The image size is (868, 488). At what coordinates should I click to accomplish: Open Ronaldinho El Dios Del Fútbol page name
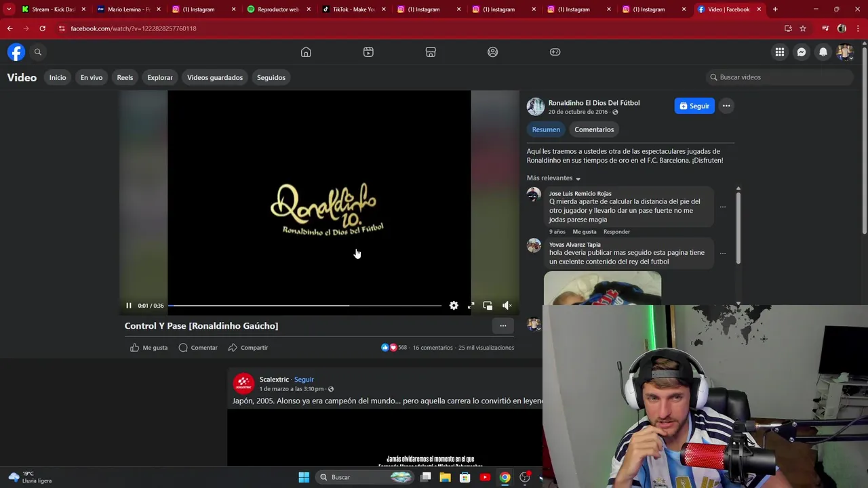(594, 103)
